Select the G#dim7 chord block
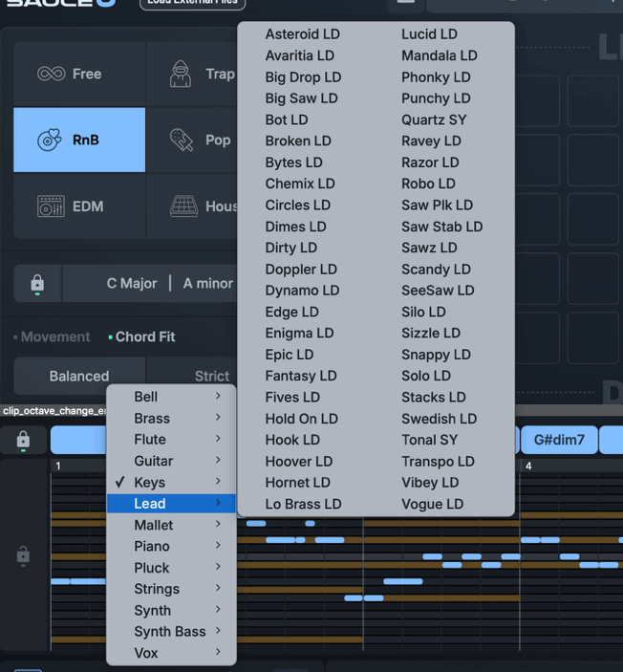This screenshot has height=672, width=623. pyautogui.click(x=559, y=440)
